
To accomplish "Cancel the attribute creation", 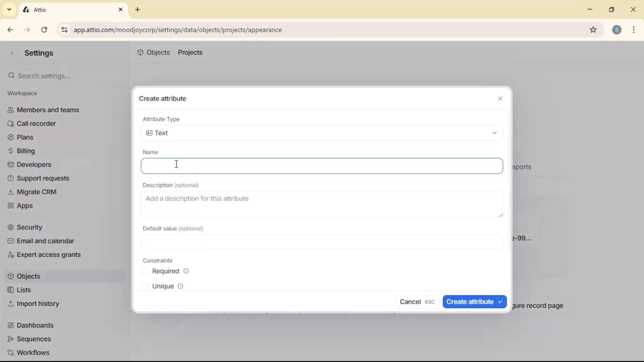I will coord(411,302).
